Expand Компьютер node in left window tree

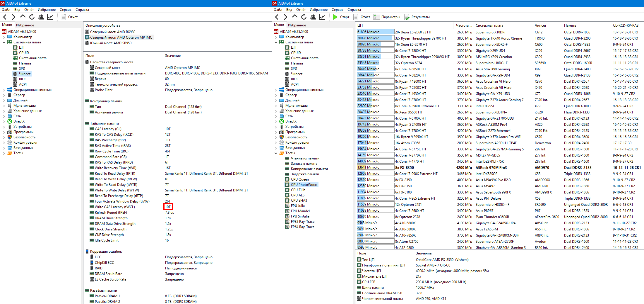4,37
